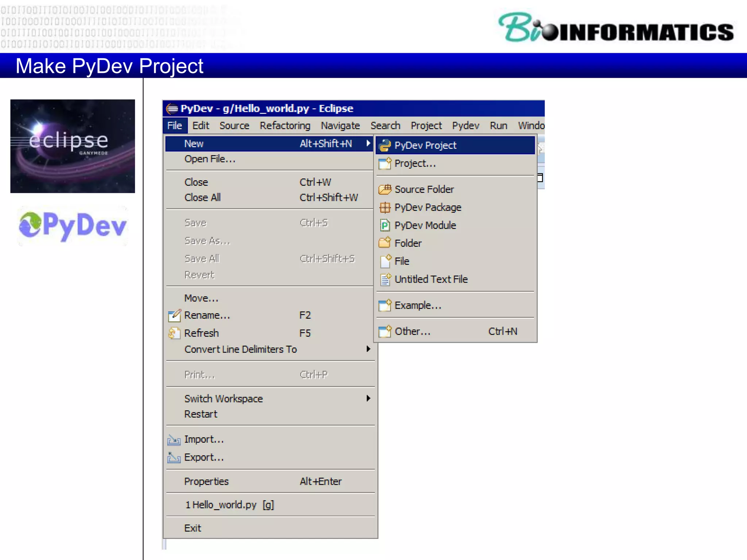Click the Rename pencil icon
This screenshot has height=560, width=747.
click(174, 315)
